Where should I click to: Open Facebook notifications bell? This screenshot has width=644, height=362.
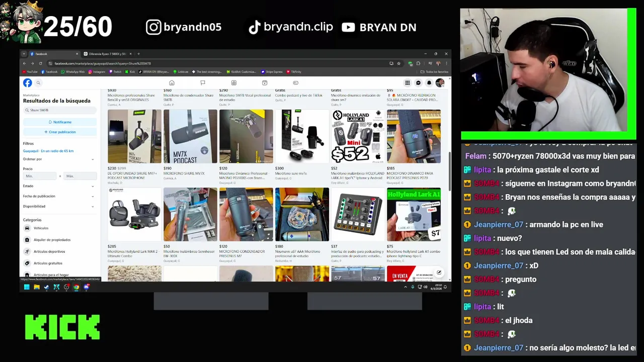(429, 83)
